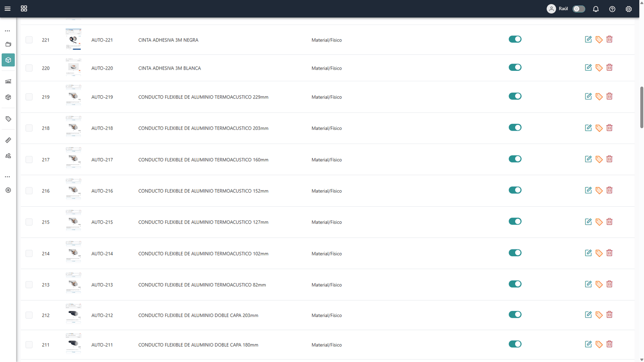Expand the upper ellipsis in sidebar
This screenshot has height=362, width=644.
pos(7,31)
